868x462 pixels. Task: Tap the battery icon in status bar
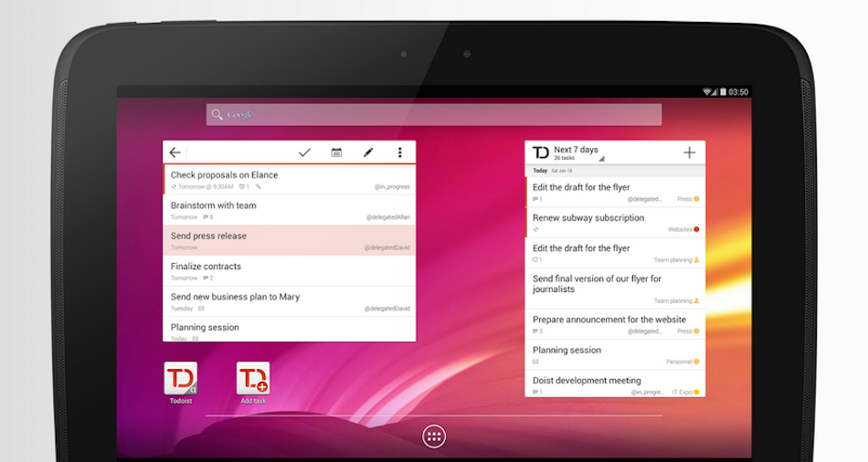[x=724, y=92]
